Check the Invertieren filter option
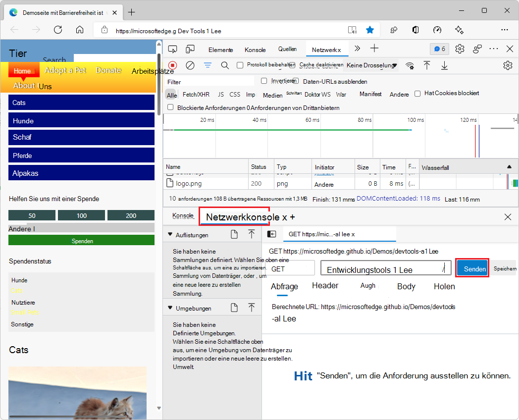 point(263,81)
